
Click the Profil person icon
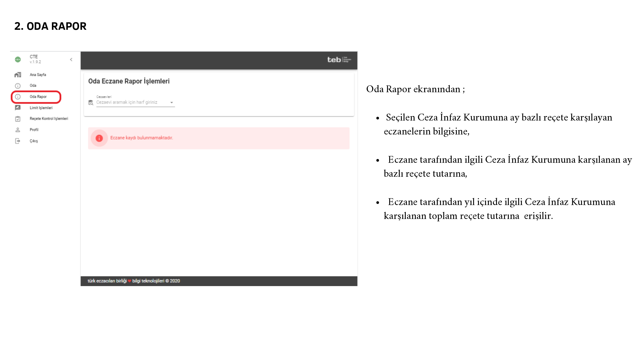coord(18,130)
